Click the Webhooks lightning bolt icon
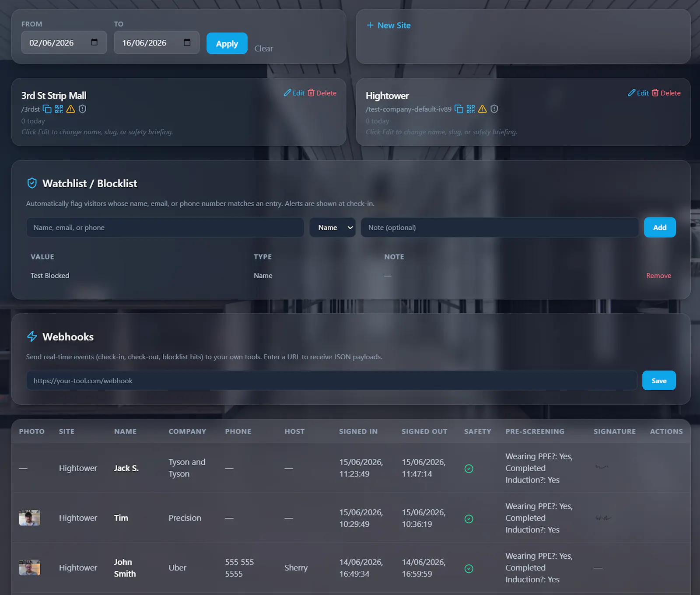The height and width of the screenshot is (595, 700). click(32, 336)
